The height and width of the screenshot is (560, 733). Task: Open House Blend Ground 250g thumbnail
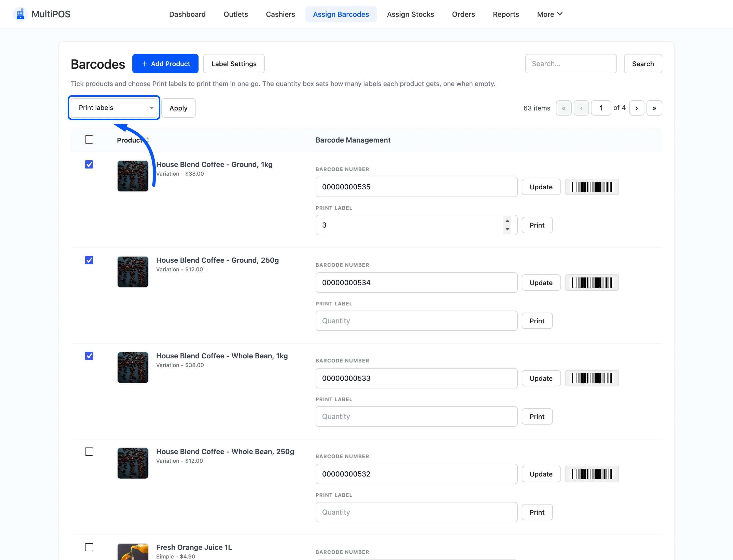tap(133, 272)
